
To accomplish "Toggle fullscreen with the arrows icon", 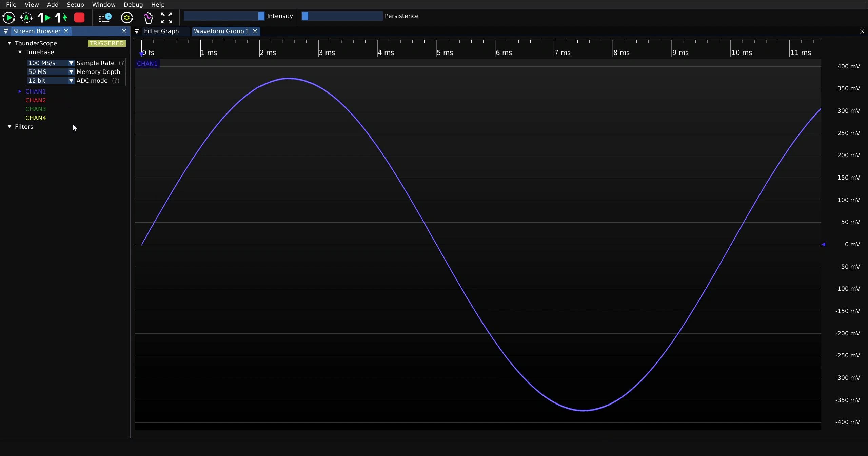I will click(166, 18).
